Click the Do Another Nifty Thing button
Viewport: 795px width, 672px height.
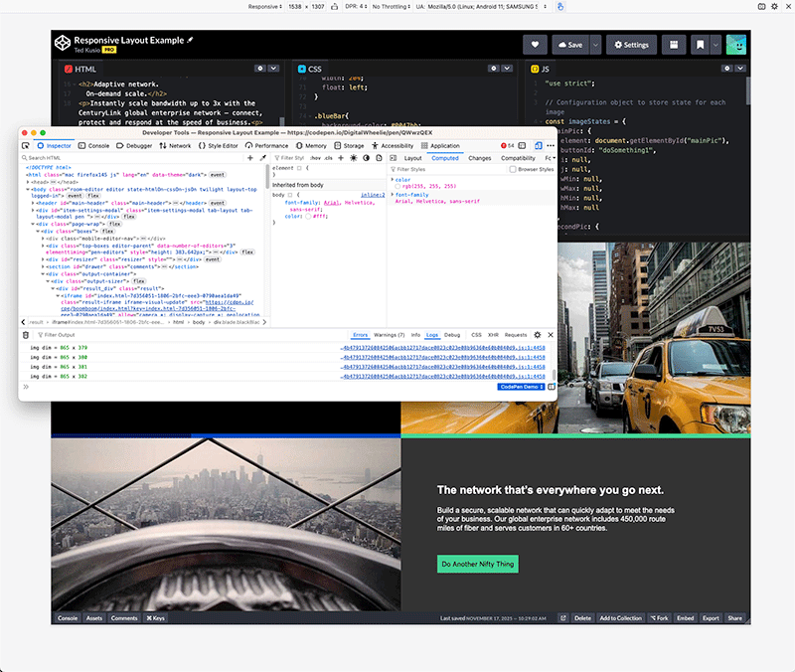(478, 564)
